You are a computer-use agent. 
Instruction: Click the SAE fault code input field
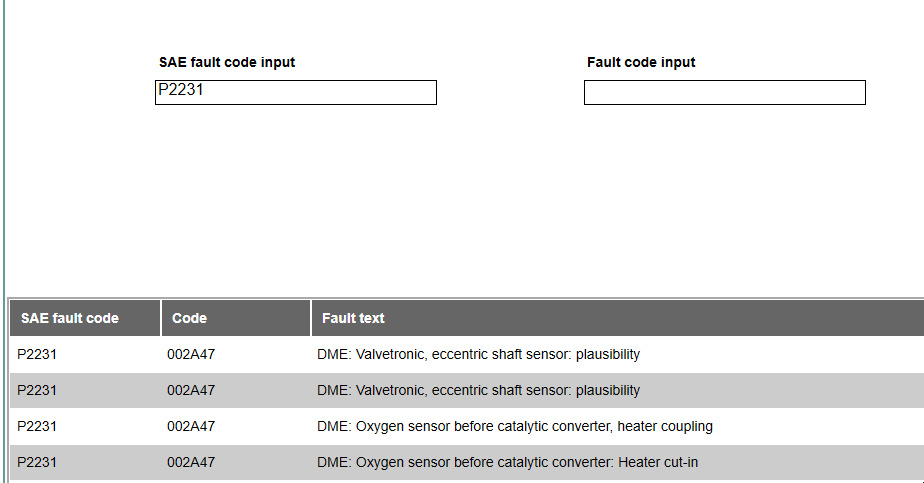(296, 92)
